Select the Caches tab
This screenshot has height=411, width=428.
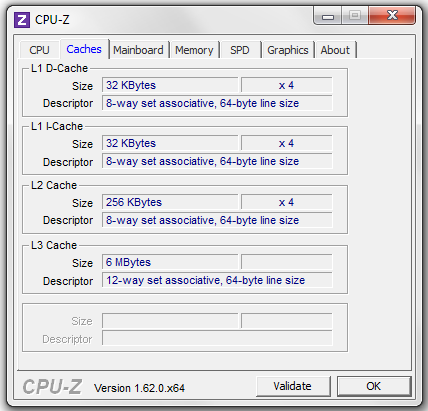pyautogui.click(x=84, y=49)
